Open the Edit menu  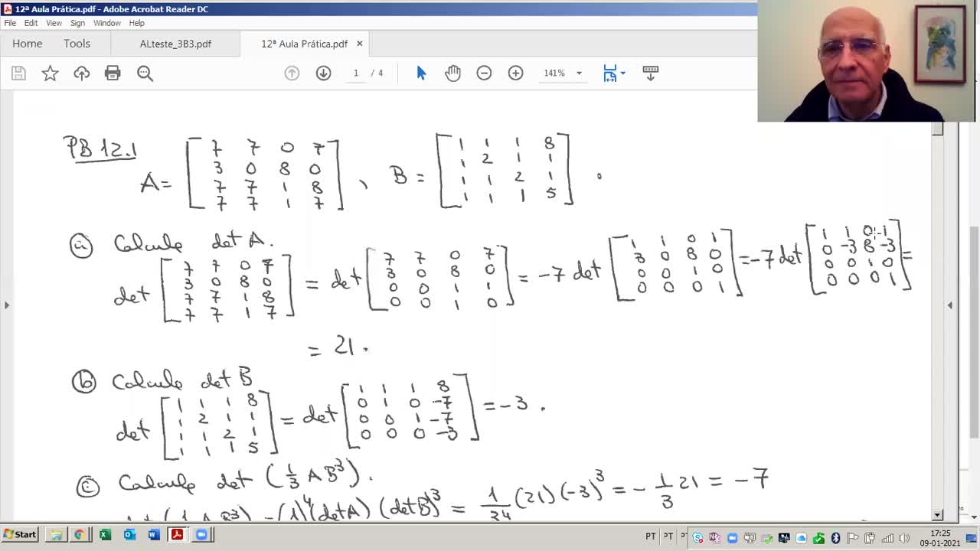click(x=31, y=23)
